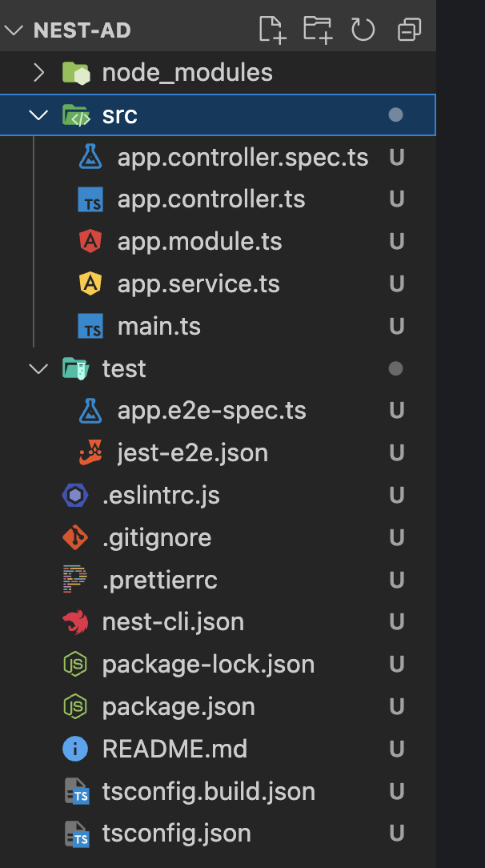Collapse the NEST-AD project section
This screenshot has width=485, height=868.
(13, 30)
